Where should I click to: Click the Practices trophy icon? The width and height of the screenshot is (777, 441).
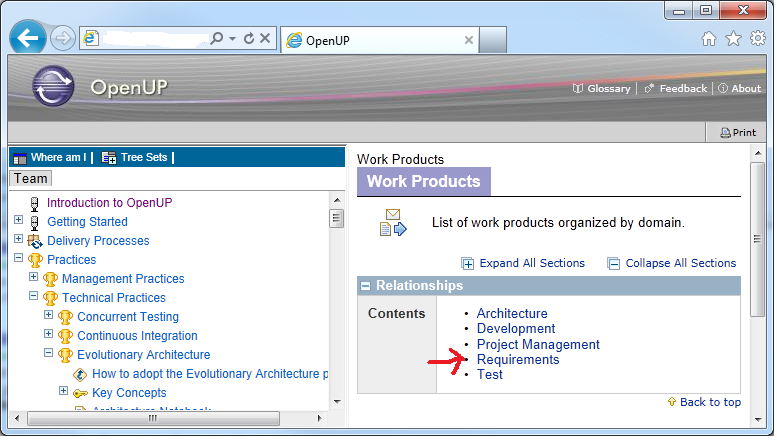[x=35, y=260]
